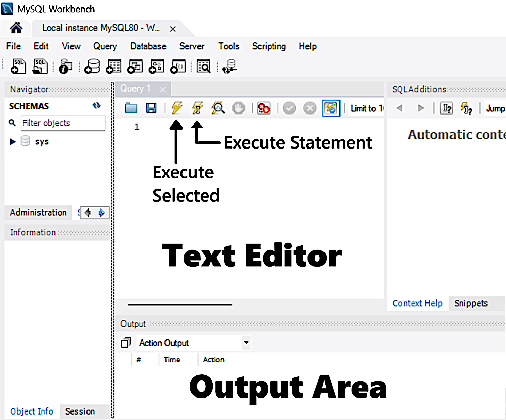The height and width of the screenshot is (420, 506).
Task: Switch to the Administration tab
Action: click(38, 212)
